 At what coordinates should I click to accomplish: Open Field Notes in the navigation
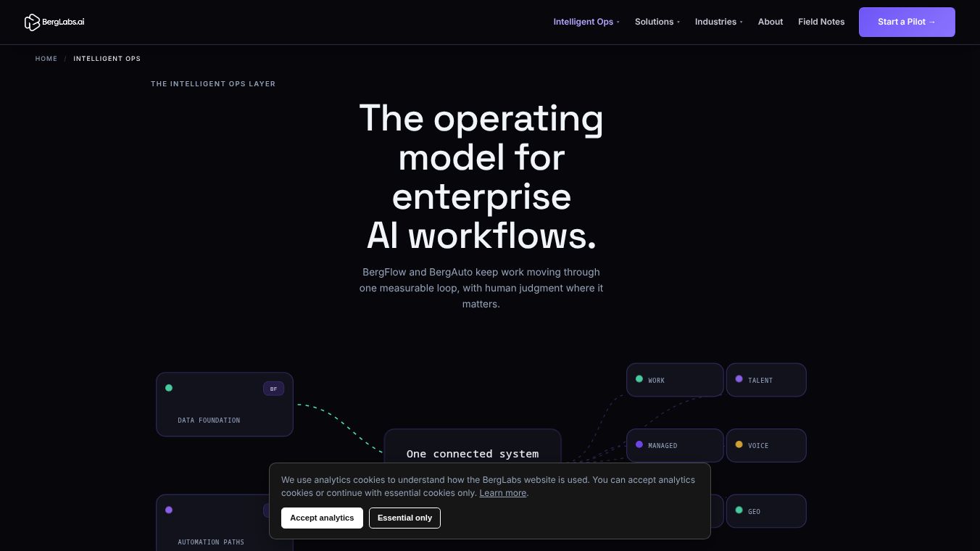click(x=821, y=22)
